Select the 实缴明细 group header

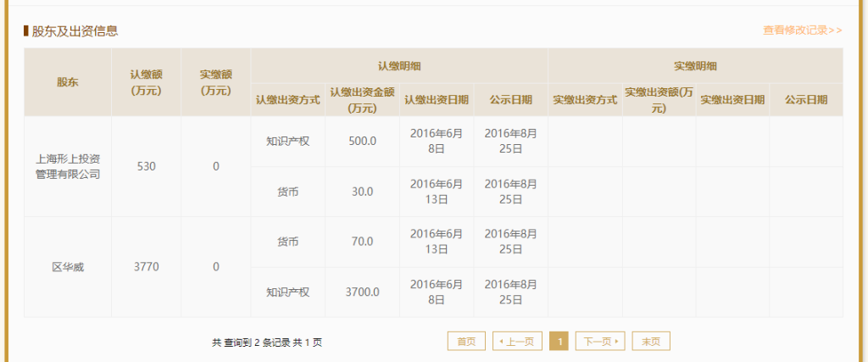(x=695, y=65)
